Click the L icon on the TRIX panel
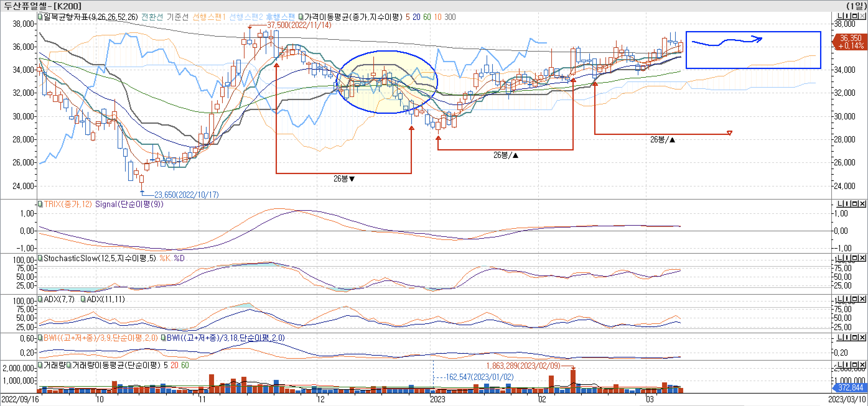868x406 pixels. click(x=840, y=204)
